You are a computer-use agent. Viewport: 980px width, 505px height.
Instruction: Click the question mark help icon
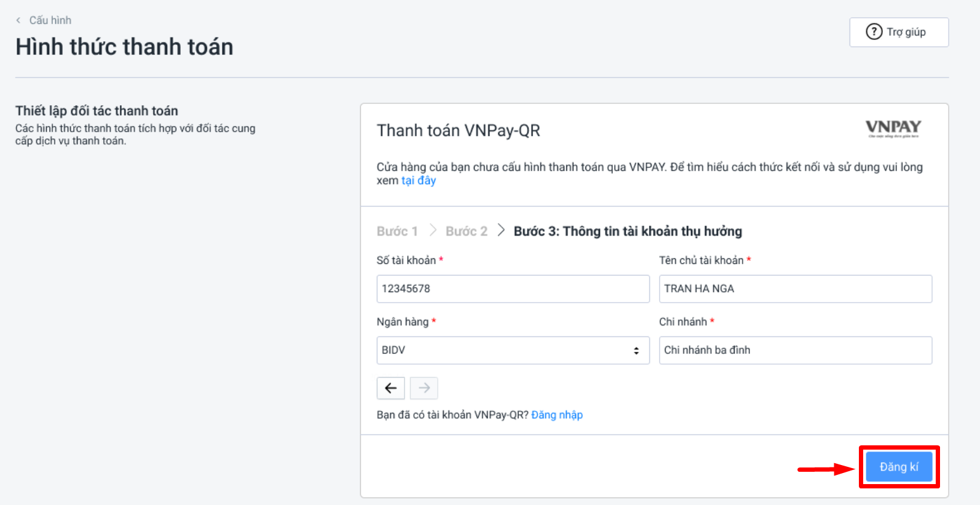pos(873,32)
